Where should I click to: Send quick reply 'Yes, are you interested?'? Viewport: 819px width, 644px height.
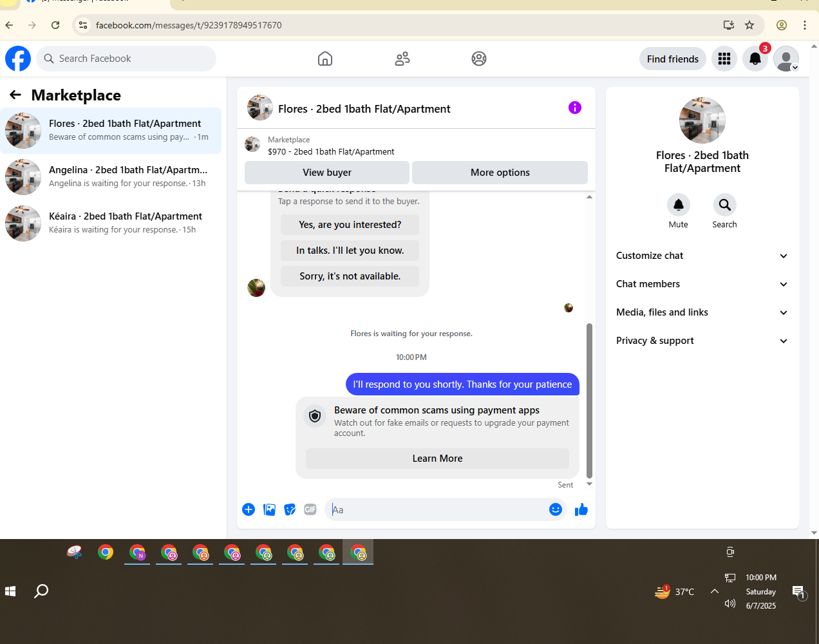click(x=350, y=225)
